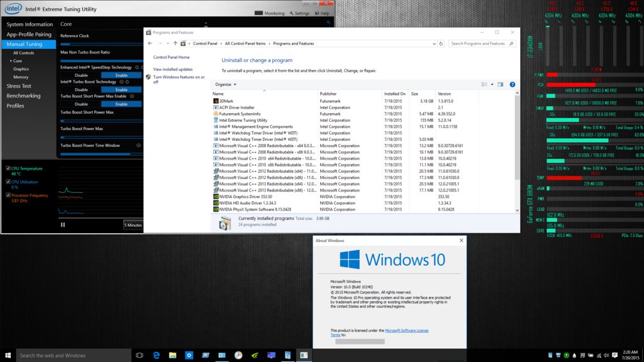This screenshot has width=644, height=362.
Task: Refresh the Programs and Features address bar
Action: [x=441, y=43]
